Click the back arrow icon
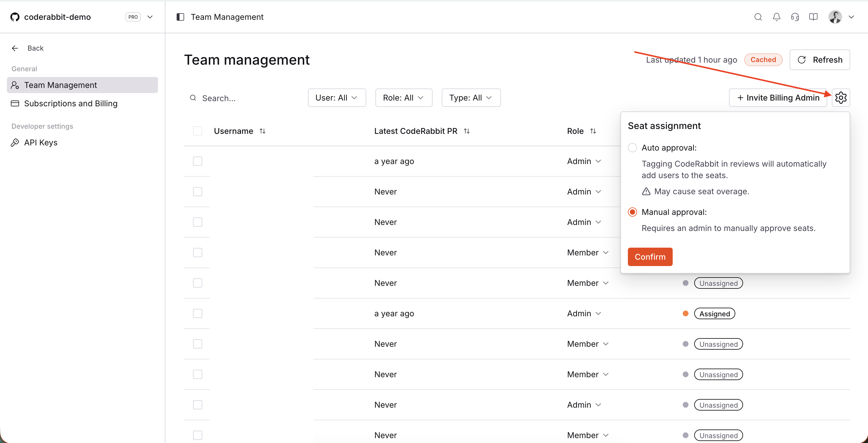This screenshot has width=868, height=443. tap(15, 48)
